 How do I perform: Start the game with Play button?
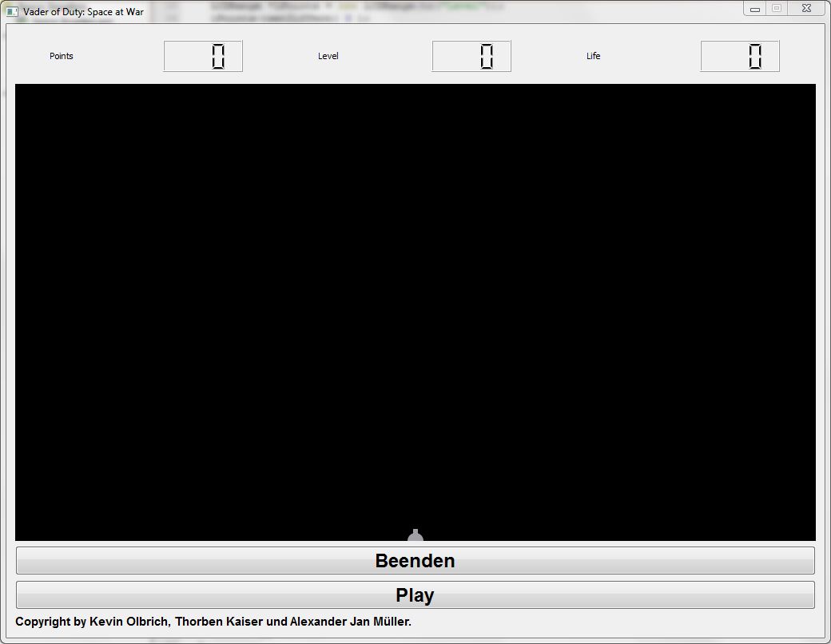pos(415,594)
